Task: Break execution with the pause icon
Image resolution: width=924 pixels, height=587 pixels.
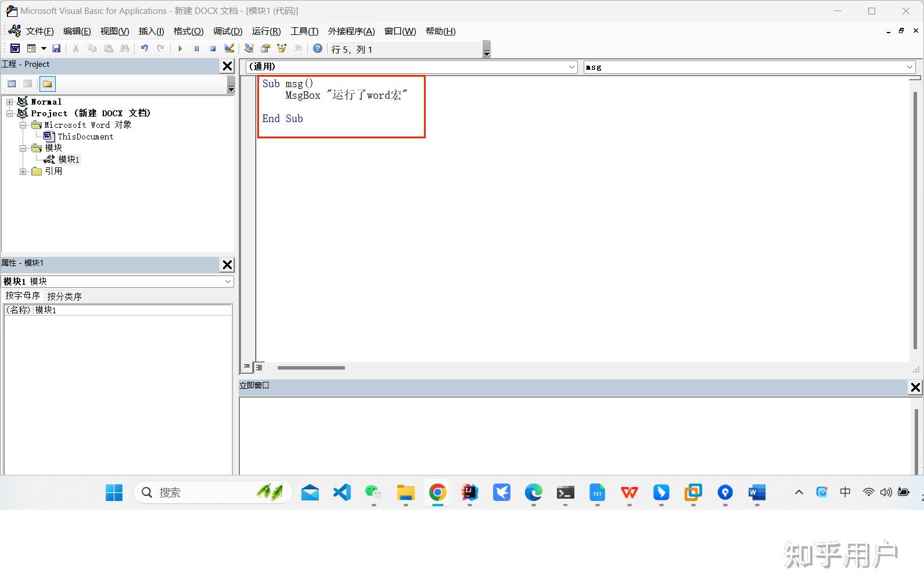Action: click(x=196, y=49)
